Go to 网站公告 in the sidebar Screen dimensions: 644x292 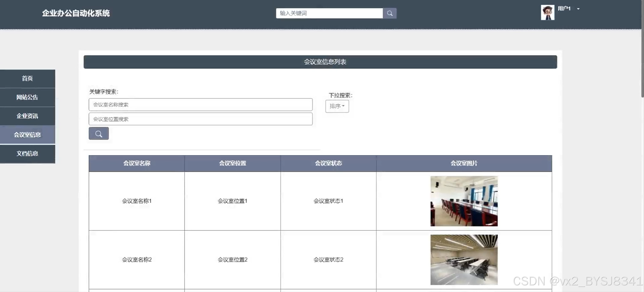[x=27, y=97]
